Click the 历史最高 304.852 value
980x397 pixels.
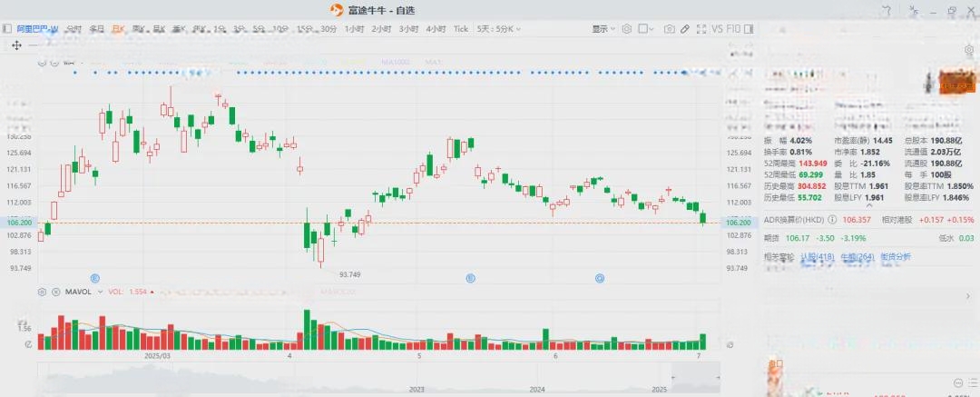812,186
